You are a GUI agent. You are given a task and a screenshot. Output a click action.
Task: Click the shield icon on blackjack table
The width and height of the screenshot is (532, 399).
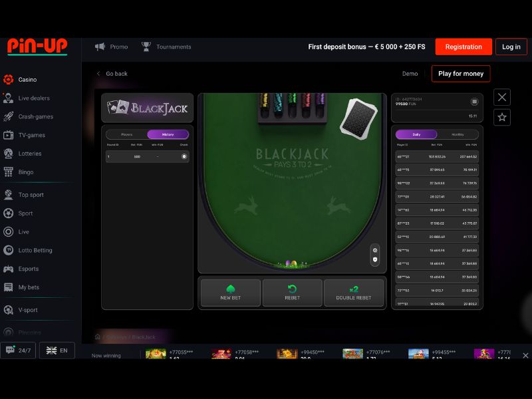coord(375,259)
